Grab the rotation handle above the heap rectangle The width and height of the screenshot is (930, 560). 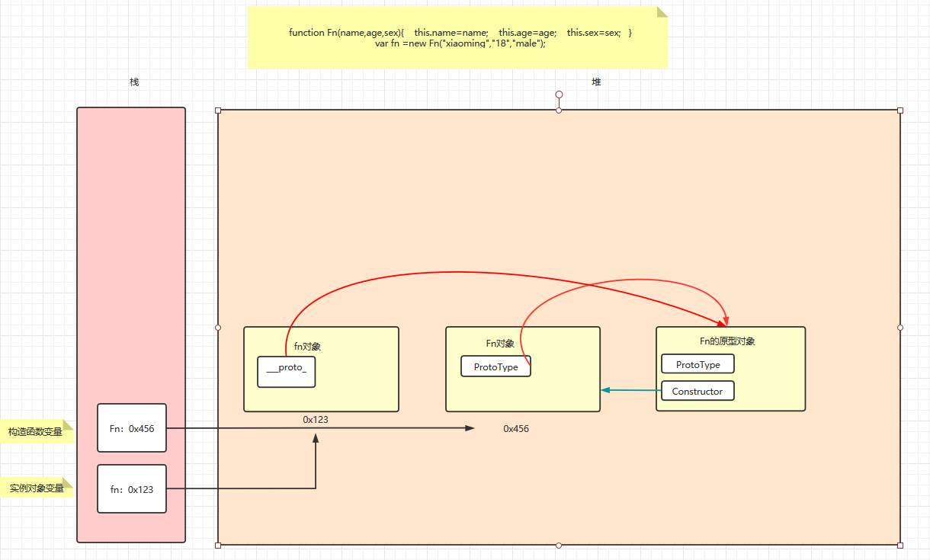coord(559,94)
